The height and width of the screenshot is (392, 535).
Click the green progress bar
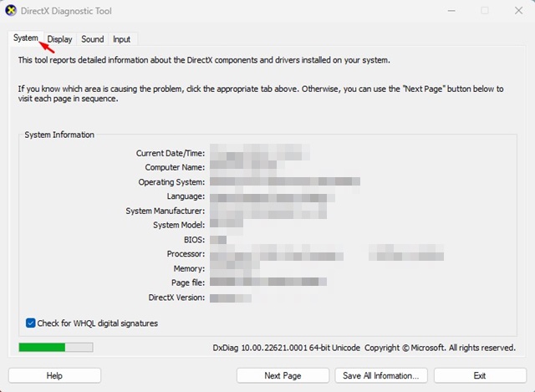pos(56,348)
